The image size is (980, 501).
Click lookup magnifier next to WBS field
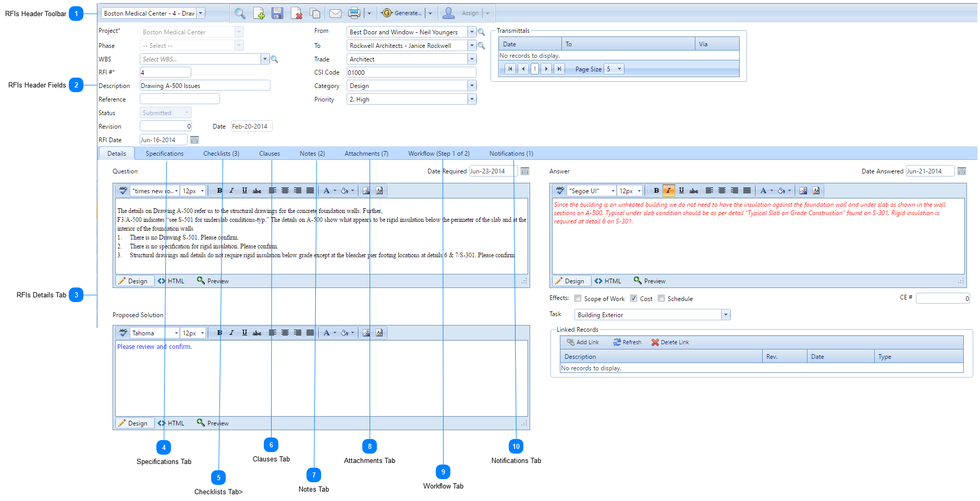tap(275, 59)
